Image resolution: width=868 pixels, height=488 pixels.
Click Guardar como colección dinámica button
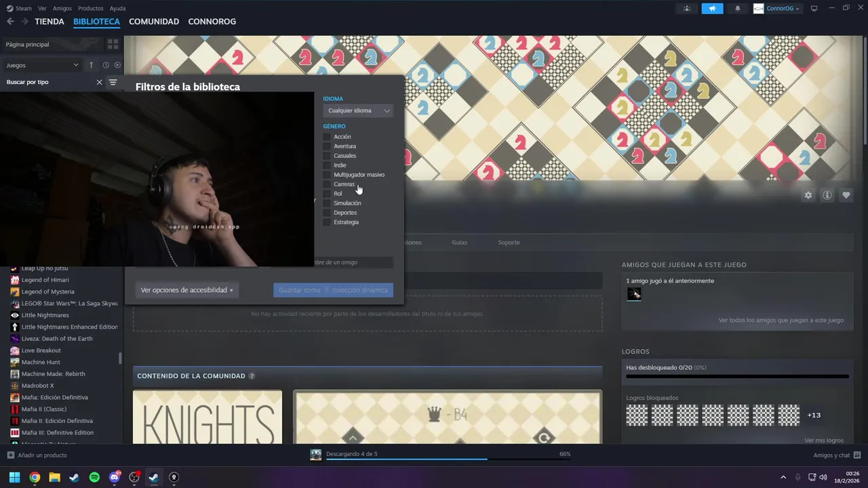[x=333, y=290]
